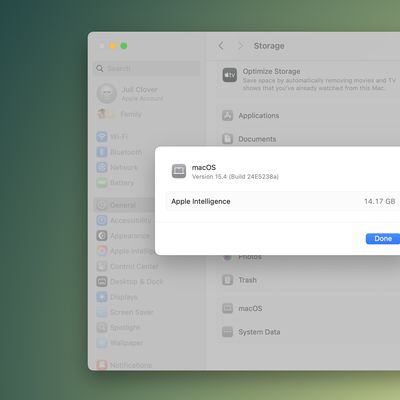Image resolution: width=400 pixels, height=400 pixels.
Task: Select Battery in the sidebar
Action: pos(122,183)
